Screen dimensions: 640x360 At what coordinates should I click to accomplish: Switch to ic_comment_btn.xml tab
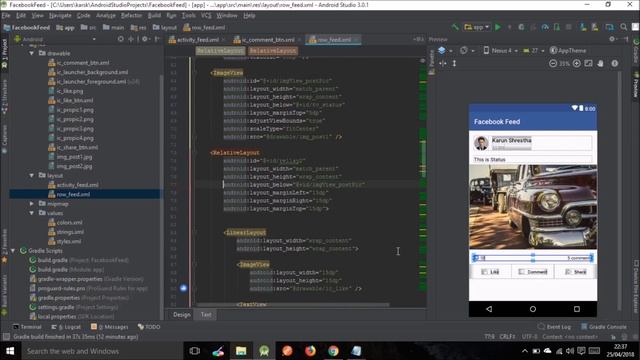click(267, 40)
